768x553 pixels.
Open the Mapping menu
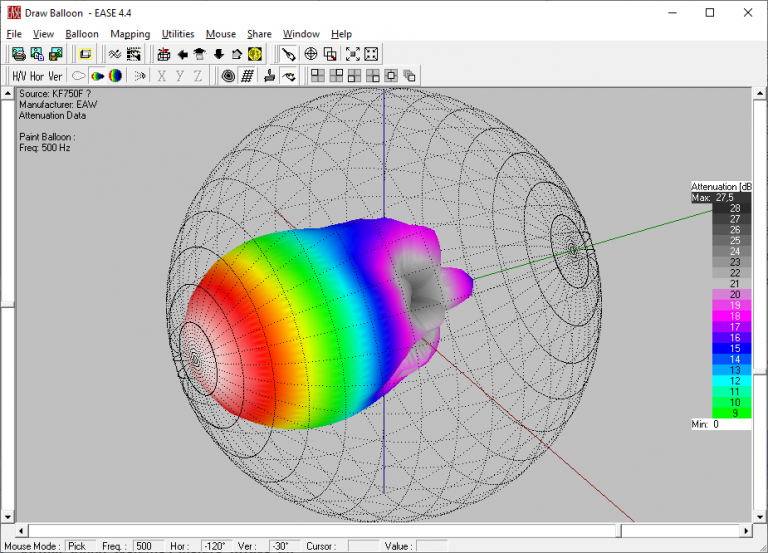point(130,34)
